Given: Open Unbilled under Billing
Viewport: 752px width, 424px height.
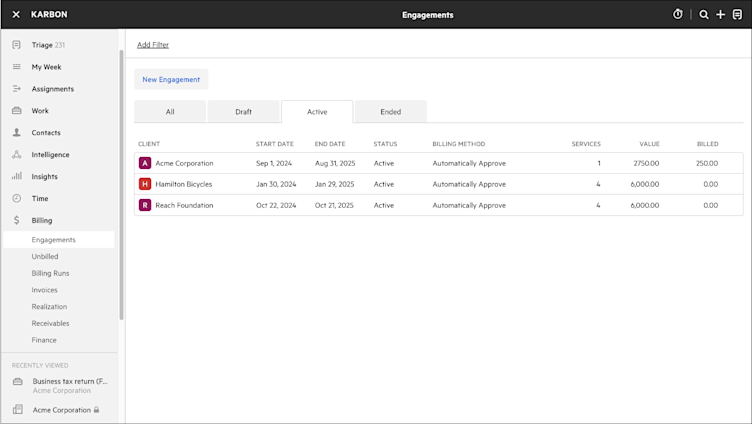Looking at the screenshot, I should (45, 257).
